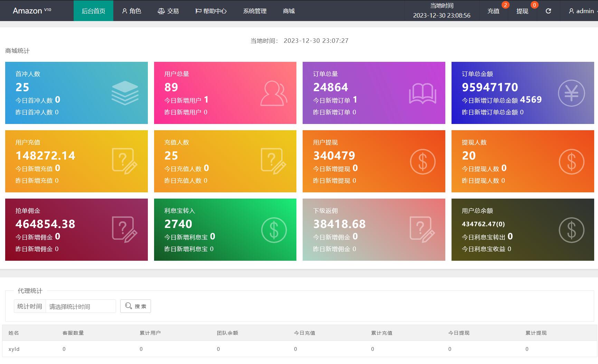598x364 pixels.
Task: Click 下级返佣 value 38418.68
Action: click(x=339, y=224)
